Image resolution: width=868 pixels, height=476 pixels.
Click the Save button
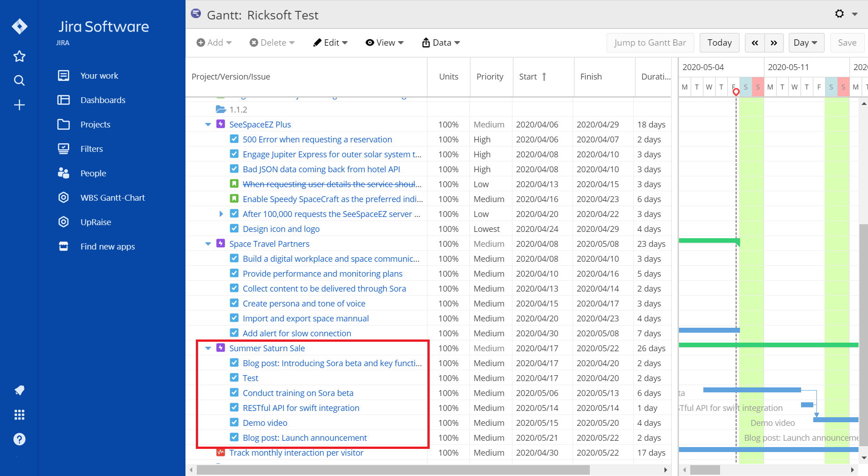pyautogui.click(x=847, y=42)
